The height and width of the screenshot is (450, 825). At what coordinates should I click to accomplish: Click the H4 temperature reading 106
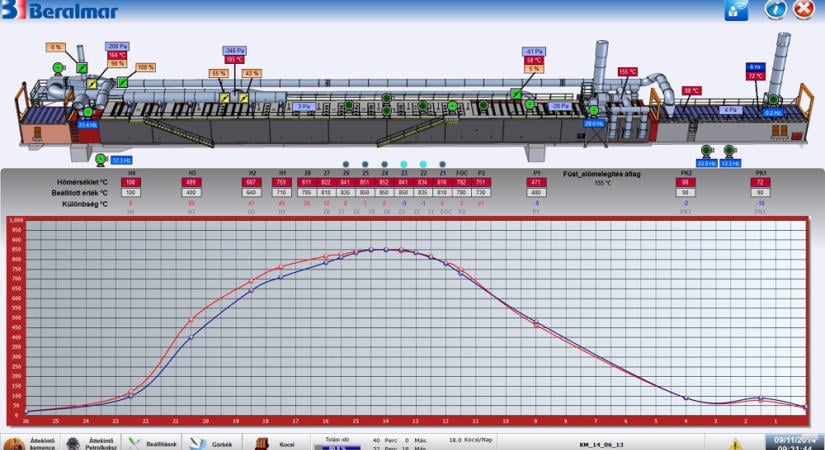(x=131, y=182)
